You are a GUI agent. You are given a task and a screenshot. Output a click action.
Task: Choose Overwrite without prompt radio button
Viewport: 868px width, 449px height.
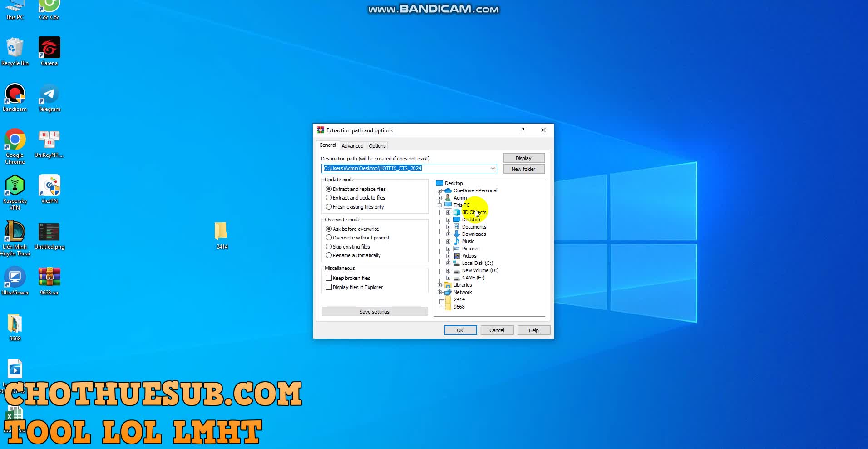(x=329, y=238)
